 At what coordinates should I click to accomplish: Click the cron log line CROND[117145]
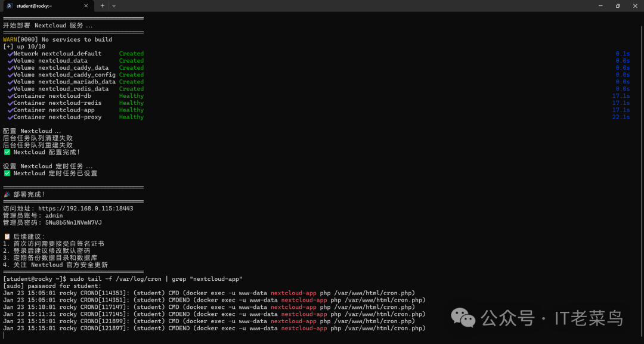click(x=215, y=314)
